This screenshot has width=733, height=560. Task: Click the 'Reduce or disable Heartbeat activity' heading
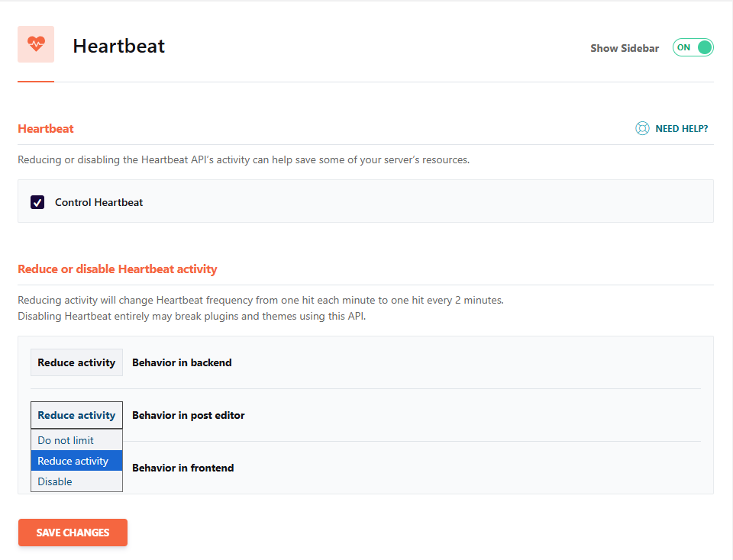(118, 269)
